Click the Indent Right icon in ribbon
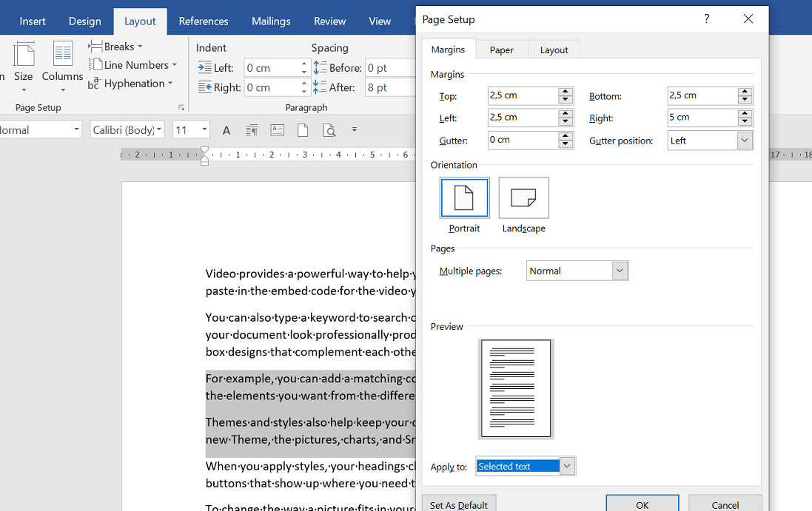812x511 pixels. [204, 87]
